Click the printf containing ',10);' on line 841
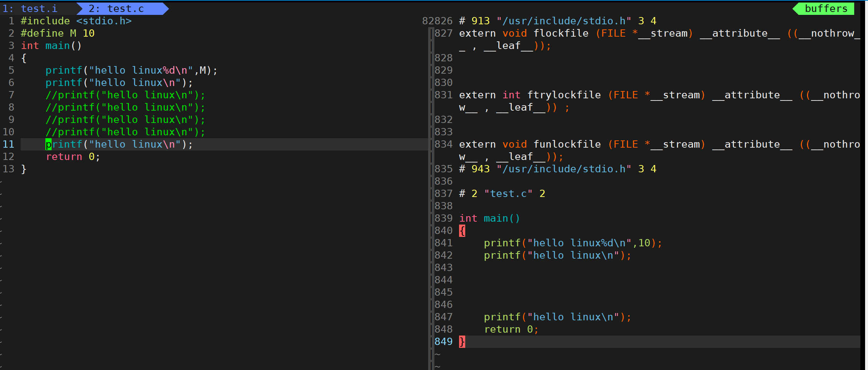Viewport: 868px width, 370px height. (573, 243)
